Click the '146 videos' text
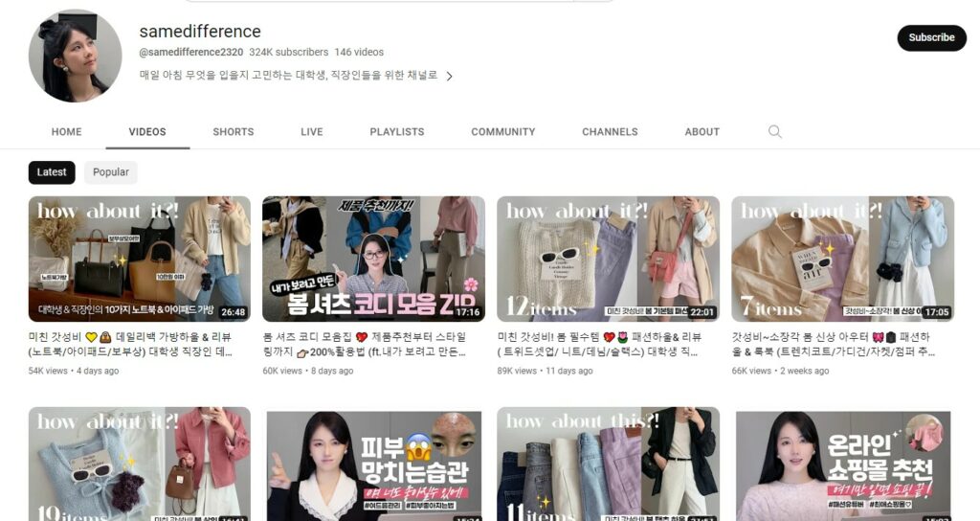980x521 pixels. [x=359, y=53]
